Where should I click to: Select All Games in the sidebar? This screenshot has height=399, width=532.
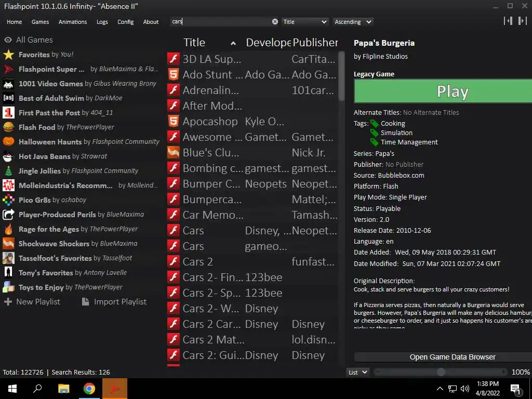point(29,39)
